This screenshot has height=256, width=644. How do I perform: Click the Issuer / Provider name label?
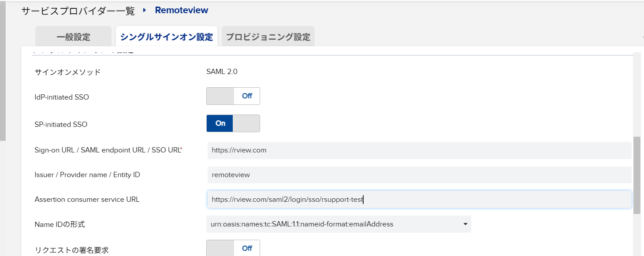pos(87,175)
